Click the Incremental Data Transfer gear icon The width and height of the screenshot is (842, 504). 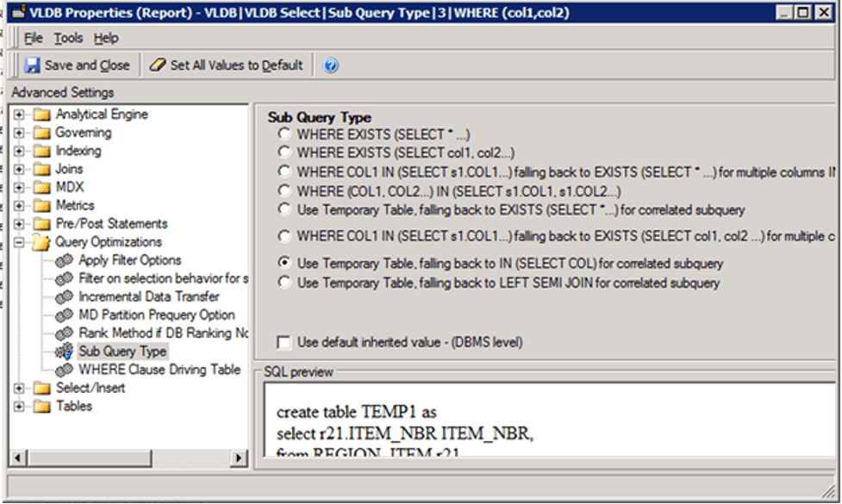[65, 296]
